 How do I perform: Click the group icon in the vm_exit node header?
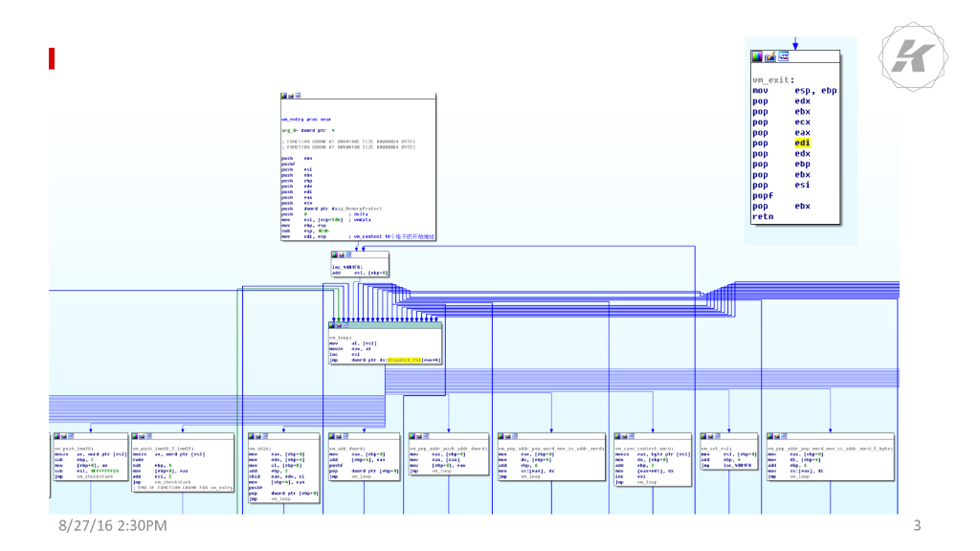[x=782, y=56]
